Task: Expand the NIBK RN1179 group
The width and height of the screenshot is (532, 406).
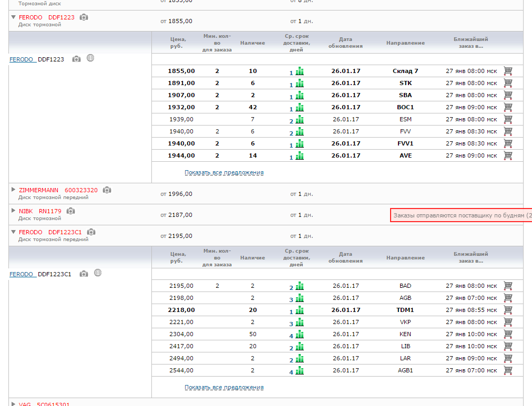Action: (x=14, y=211)
